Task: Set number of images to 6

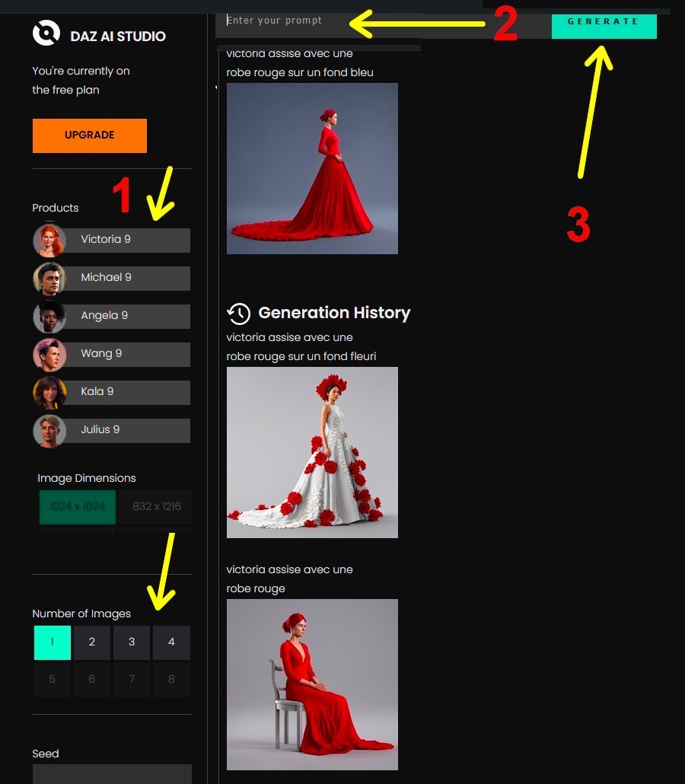Action: 92,680
